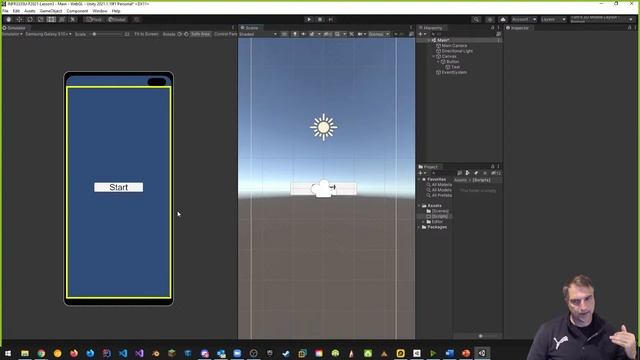This screenshot has width=640, height=360.
Task: Toggle scene lighting lightbulb icon
Action: click(295, 34)
